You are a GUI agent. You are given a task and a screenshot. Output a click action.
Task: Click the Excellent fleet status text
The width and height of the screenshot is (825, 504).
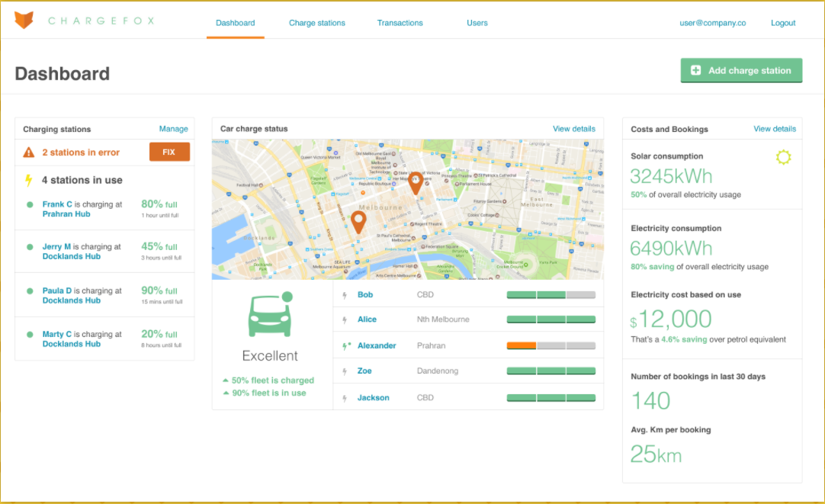point(270,355)
